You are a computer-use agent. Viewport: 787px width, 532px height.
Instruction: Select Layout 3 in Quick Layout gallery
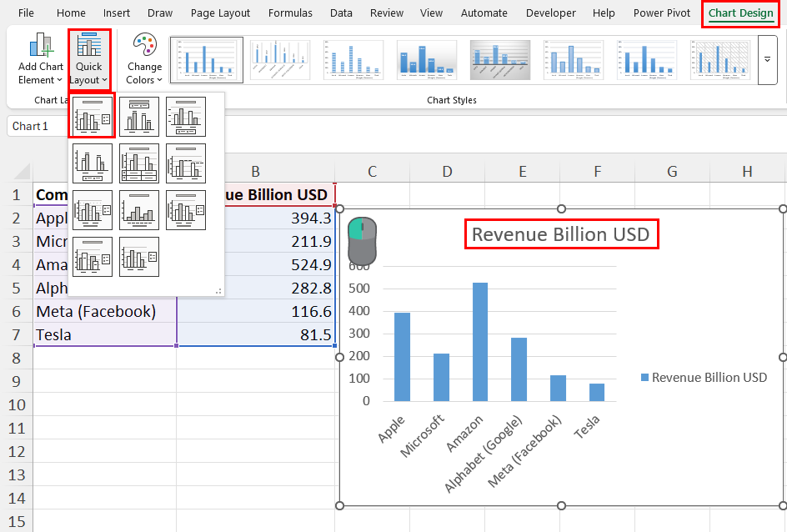(186, 117)
